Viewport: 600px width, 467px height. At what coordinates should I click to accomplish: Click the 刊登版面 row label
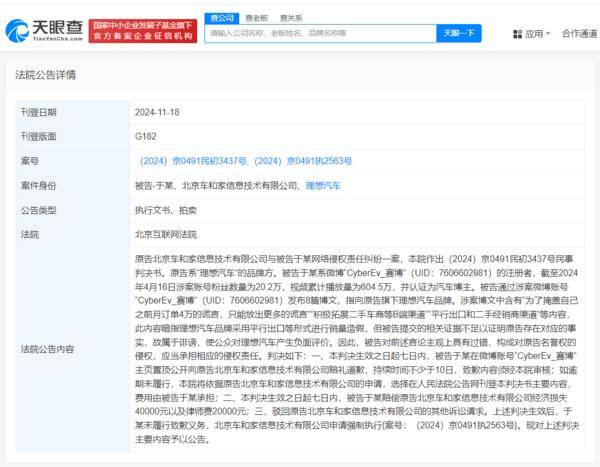39,136
